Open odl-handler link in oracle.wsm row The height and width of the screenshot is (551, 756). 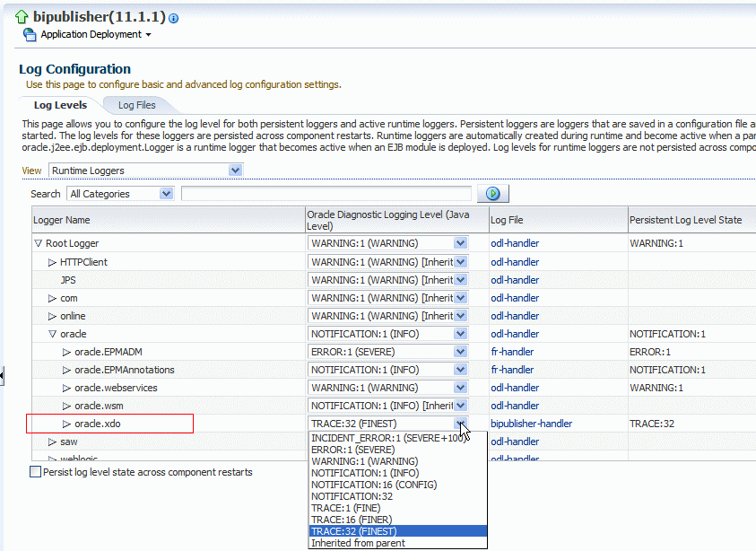pyautogui.click(x=515, y=406)
